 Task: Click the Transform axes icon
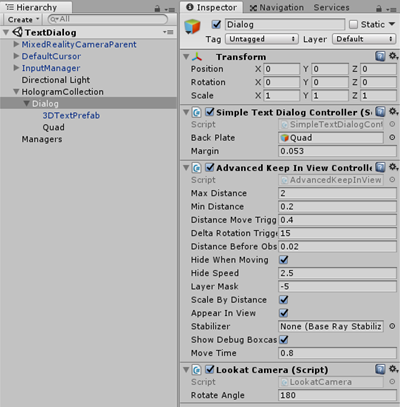(x=197, y=57)
